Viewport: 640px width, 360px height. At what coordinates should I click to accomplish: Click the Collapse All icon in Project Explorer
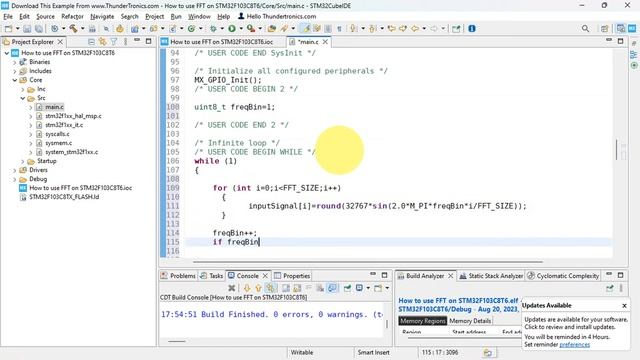91,42
